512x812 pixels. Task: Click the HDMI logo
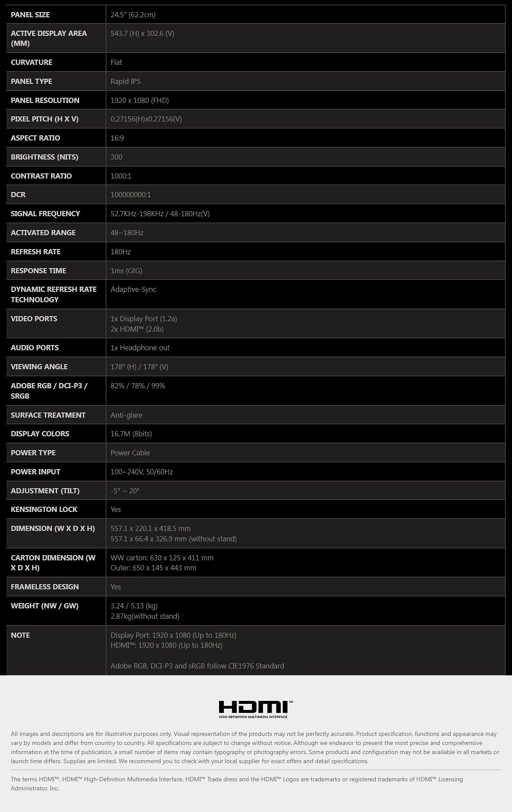pos(256,709)
